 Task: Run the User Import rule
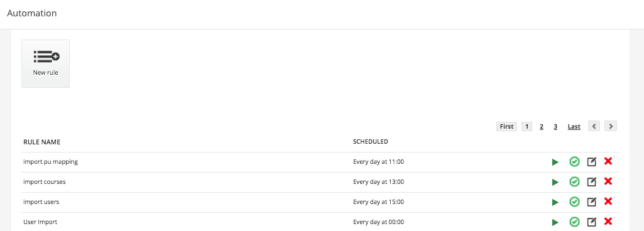(555, 222)
